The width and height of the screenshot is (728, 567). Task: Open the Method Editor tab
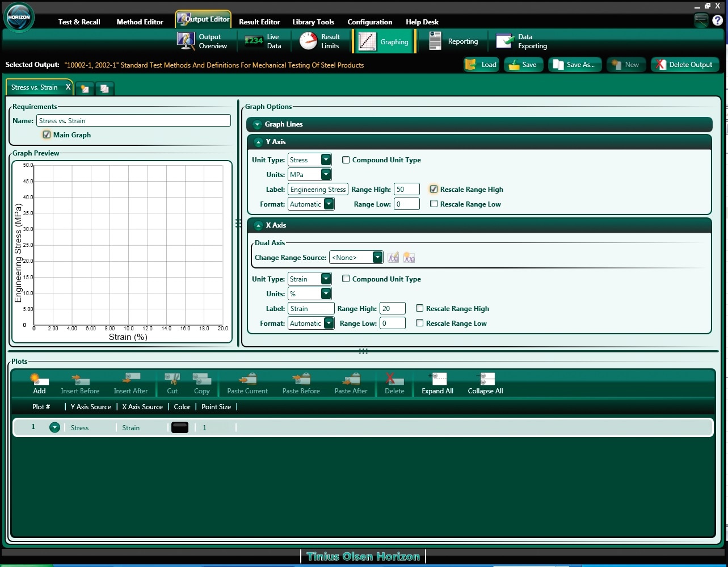(140, 22)
